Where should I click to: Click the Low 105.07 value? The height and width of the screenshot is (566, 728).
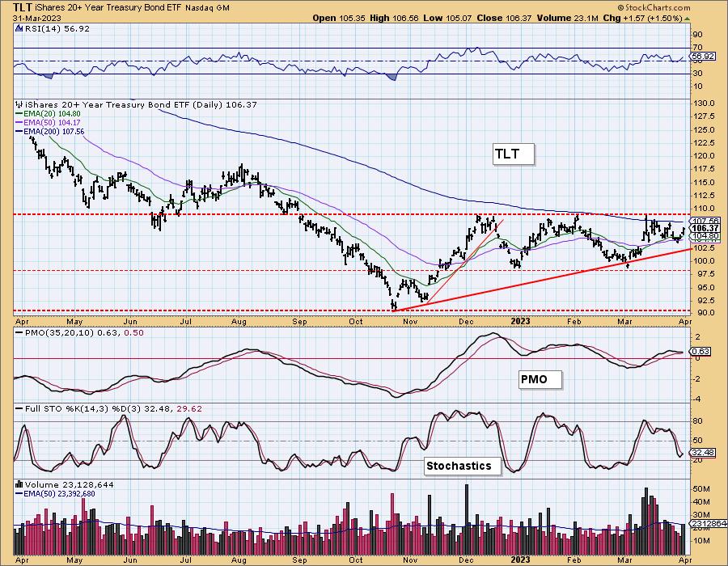pyautogui.click(x=447, y=18)
